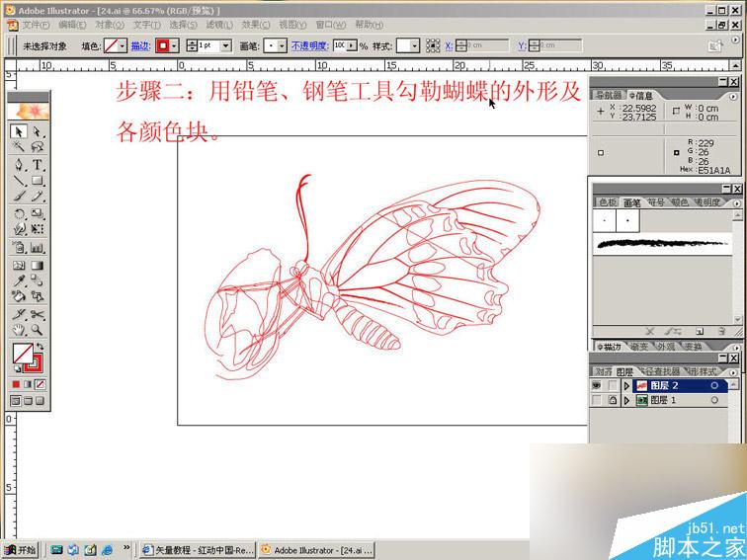Open the 效果(C) menu
This screenshot has width=747, height=560.
256,25
